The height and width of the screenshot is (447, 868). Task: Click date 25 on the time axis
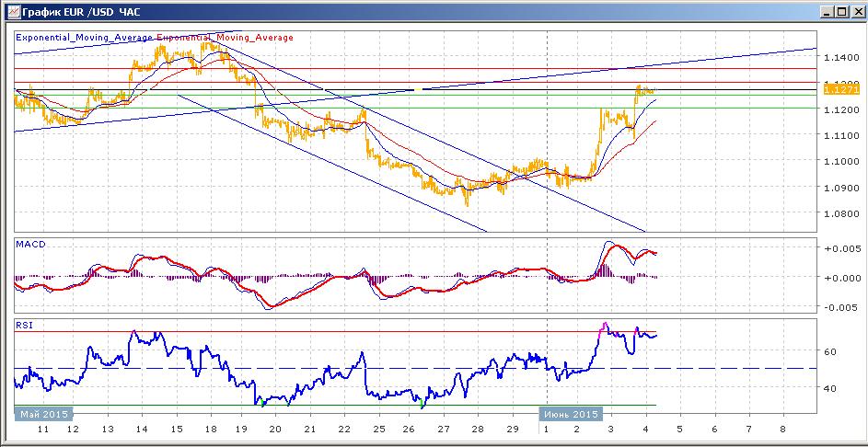pos(378,429)
